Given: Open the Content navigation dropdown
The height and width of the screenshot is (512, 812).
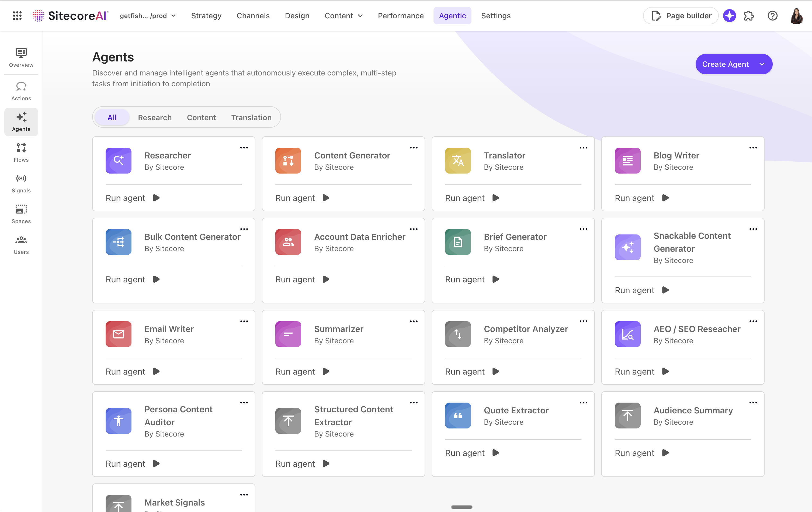Looking at the screenshot, I should click(x=343, y=16).
